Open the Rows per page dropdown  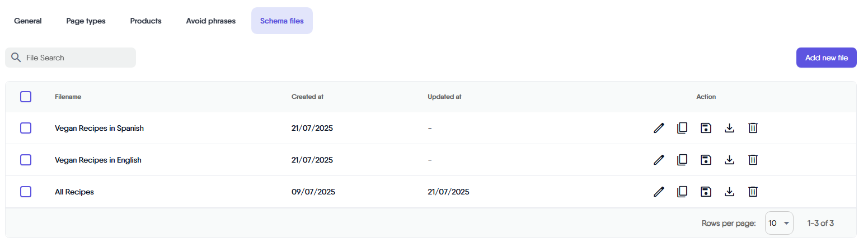pyautogui.click(x=779, y=223)
